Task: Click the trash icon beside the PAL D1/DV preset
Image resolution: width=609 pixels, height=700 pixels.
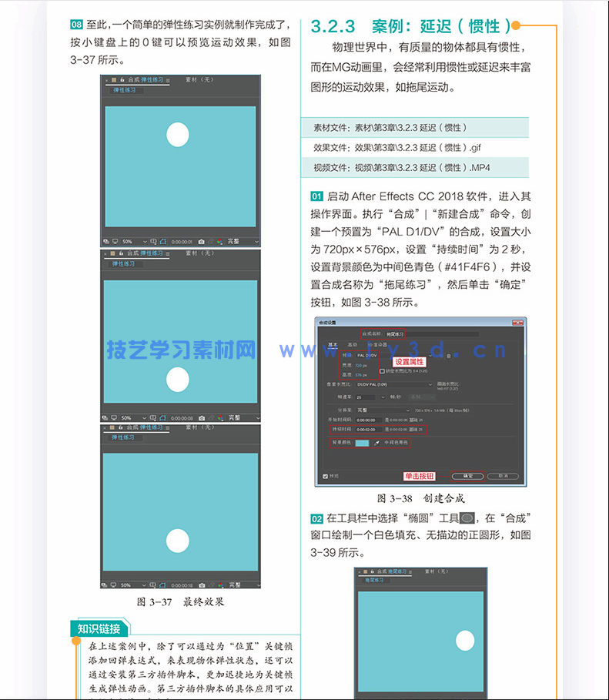Action: pyautogui.click(x=448, y=356)
